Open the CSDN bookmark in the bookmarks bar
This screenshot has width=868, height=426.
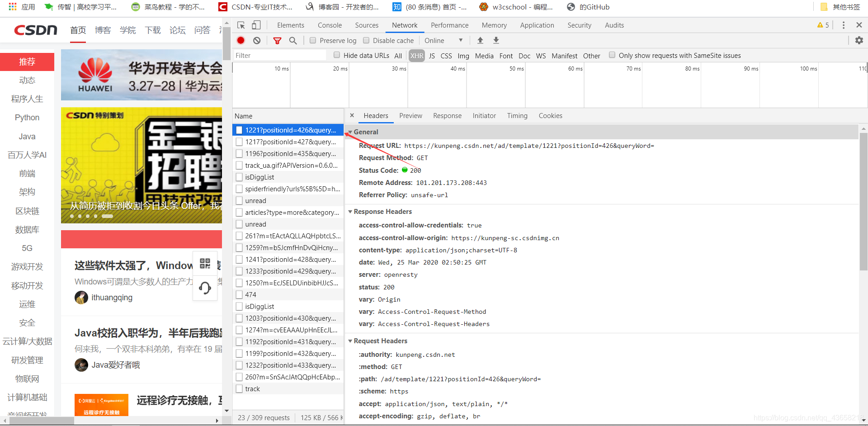[x=256, y=7]
